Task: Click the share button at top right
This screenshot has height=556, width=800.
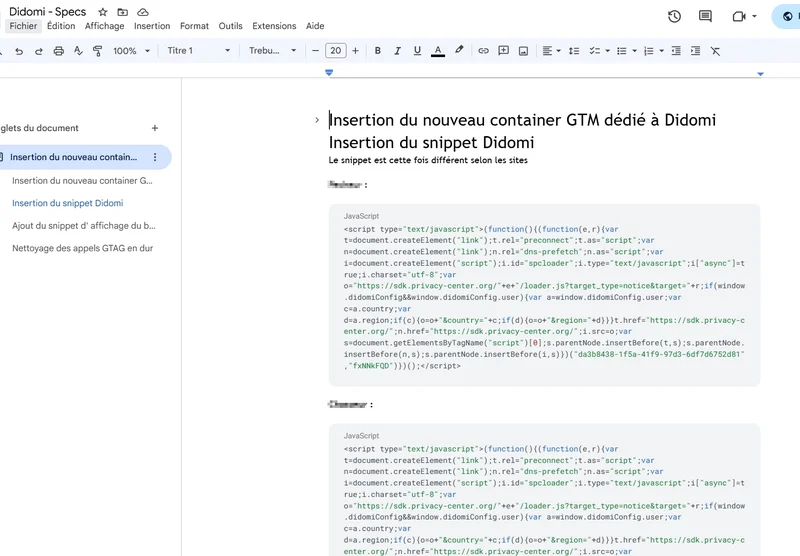Action: (x=786, y=16)
